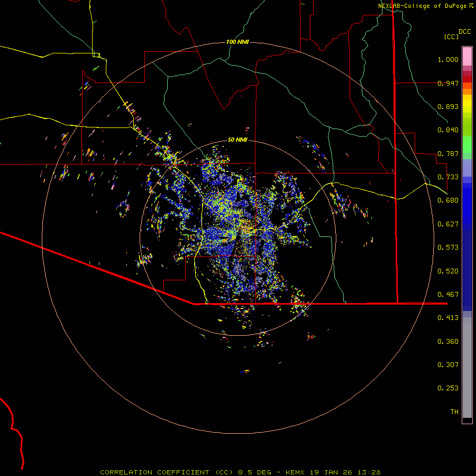Click the 0.413 color scale value
Viewport: 476px width, 476px height.
click(x=448, y=318)
